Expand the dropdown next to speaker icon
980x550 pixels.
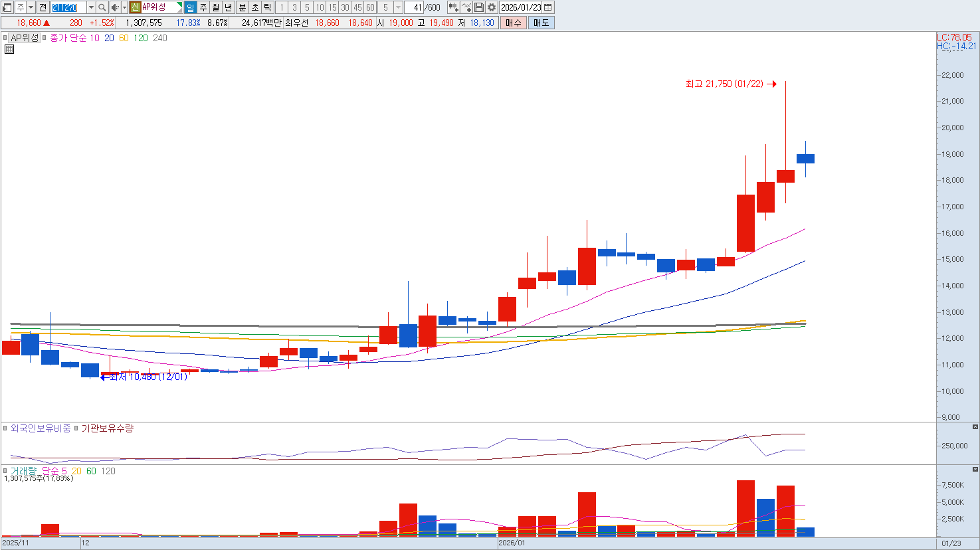point(124,7)
